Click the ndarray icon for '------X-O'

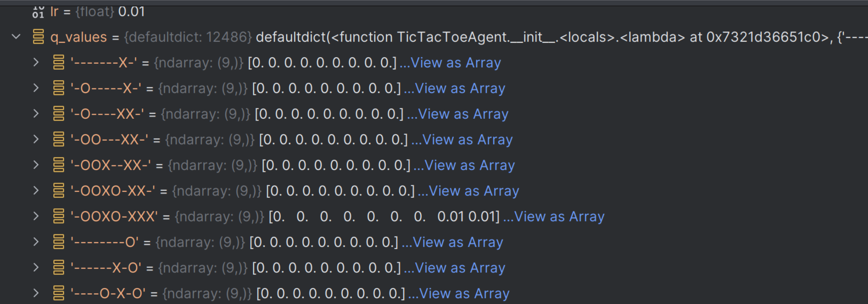59,268
